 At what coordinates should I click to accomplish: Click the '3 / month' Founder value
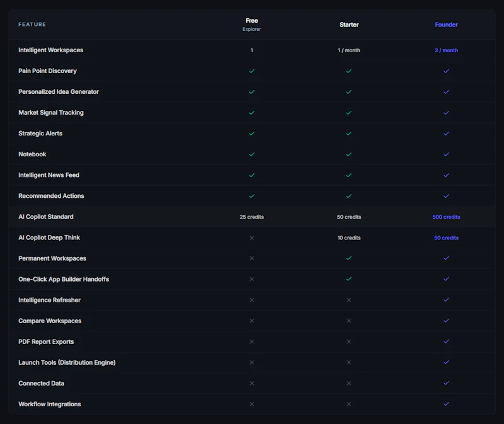446,50
